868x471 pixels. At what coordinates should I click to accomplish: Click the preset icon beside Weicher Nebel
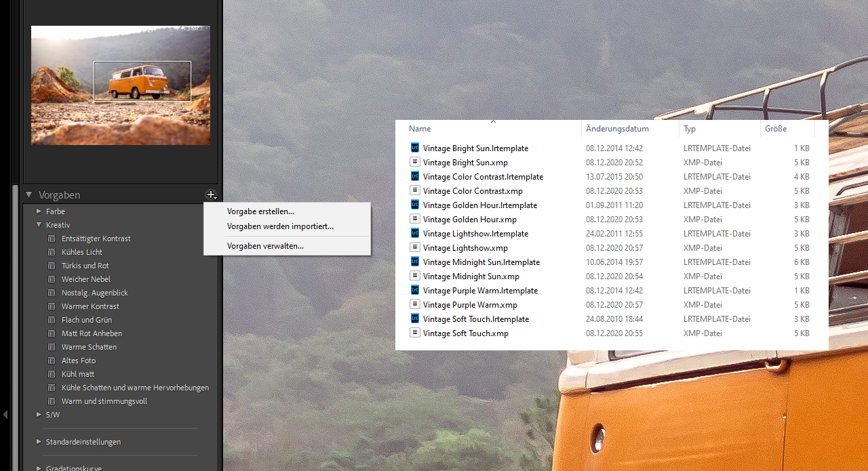tap(52, 279)
